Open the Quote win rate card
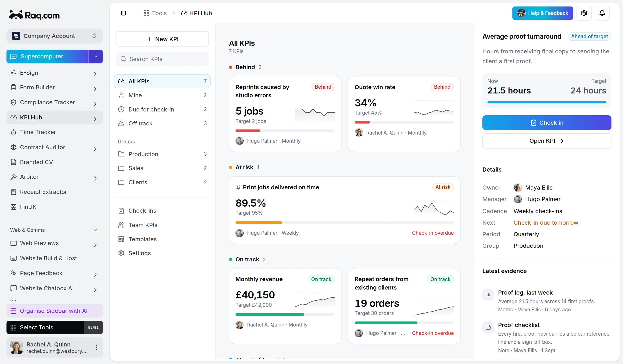The image size is (623, 364). pyautogui.click(x=404, y=114)
